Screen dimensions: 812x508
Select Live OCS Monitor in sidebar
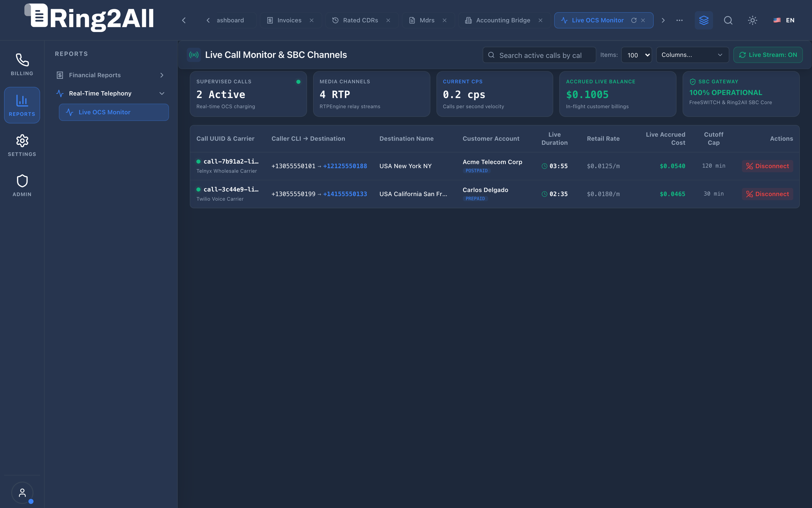click(x=114, y=112)
